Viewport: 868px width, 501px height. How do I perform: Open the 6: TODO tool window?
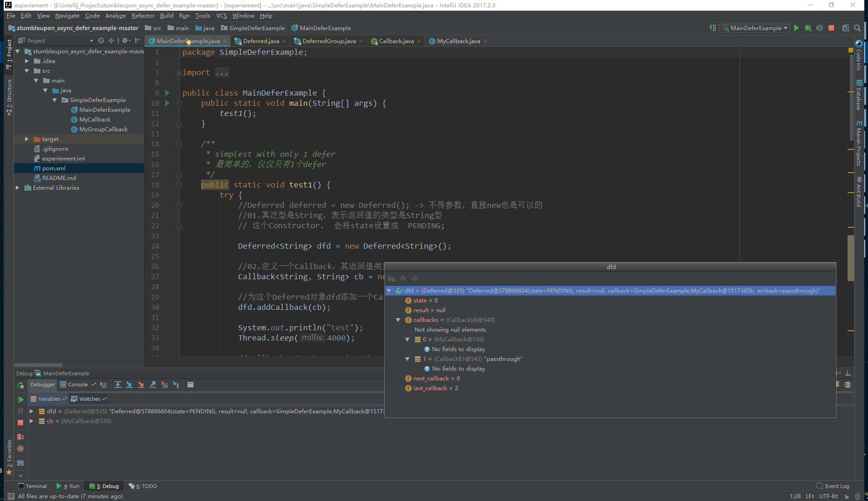coord(143,486)
